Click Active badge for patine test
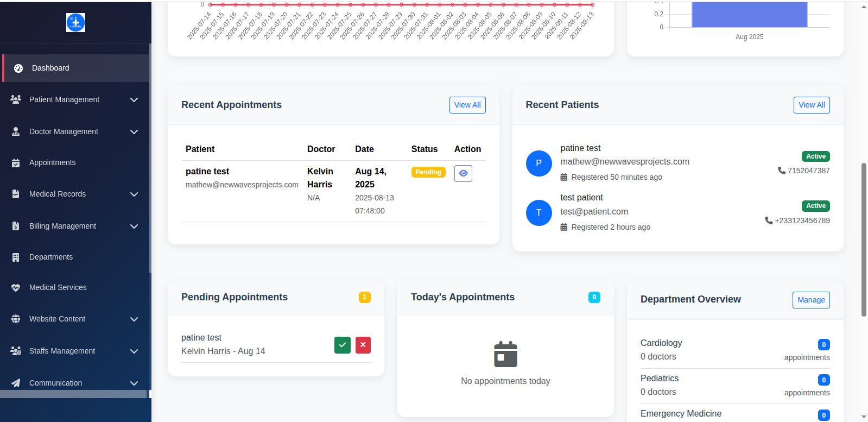The image size is (868, 422). 816,156
